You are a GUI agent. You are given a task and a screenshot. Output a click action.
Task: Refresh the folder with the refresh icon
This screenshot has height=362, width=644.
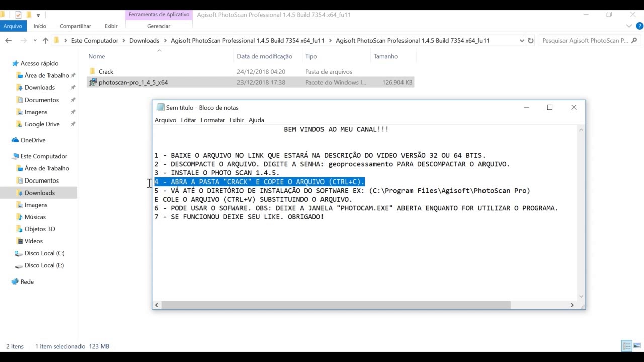pyautogui.click(x=531, y=40)
